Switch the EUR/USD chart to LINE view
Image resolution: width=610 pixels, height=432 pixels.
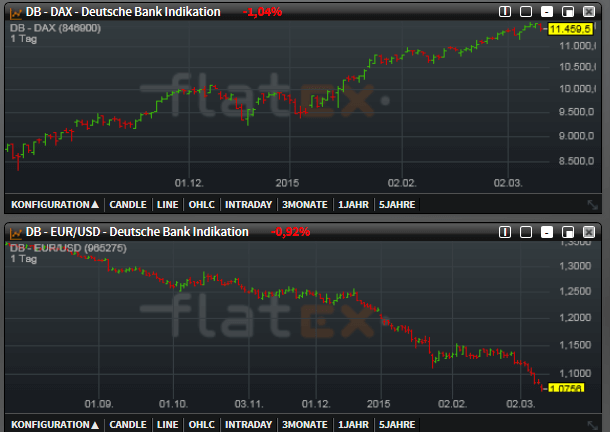(167, 425)
